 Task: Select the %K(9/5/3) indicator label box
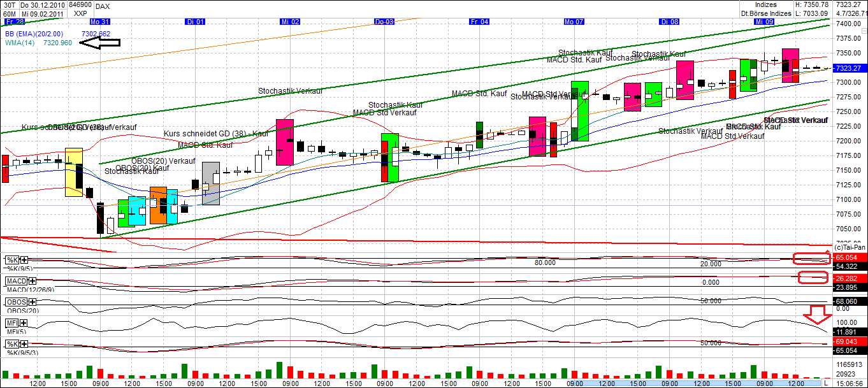[22, 354]
